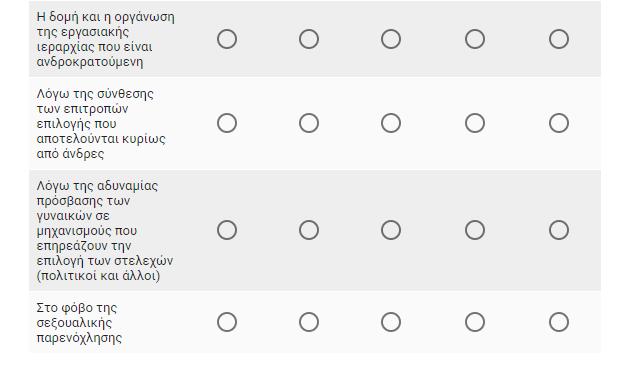The height and width of the screenshot is (390, 631).
Task: Choose first option for επιτροπών επιλογής row
Action: (x=227, y=123)
